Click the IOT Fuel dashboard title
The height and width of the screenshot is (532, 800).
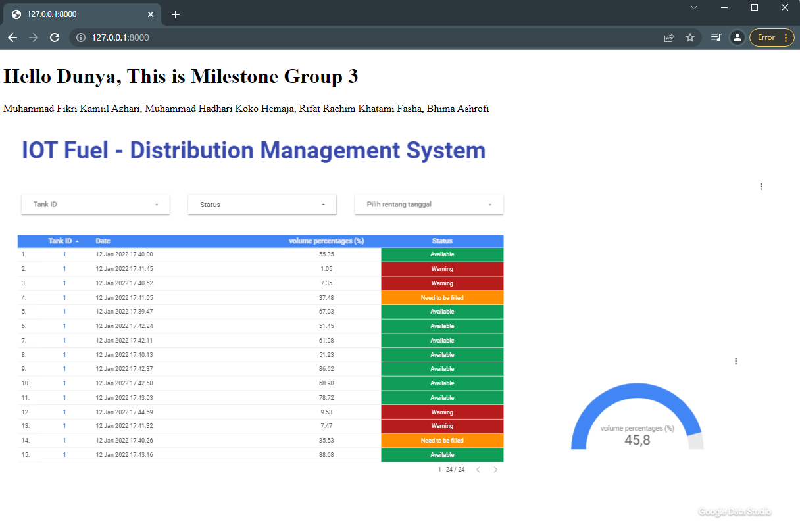click(x=253, y=151)
